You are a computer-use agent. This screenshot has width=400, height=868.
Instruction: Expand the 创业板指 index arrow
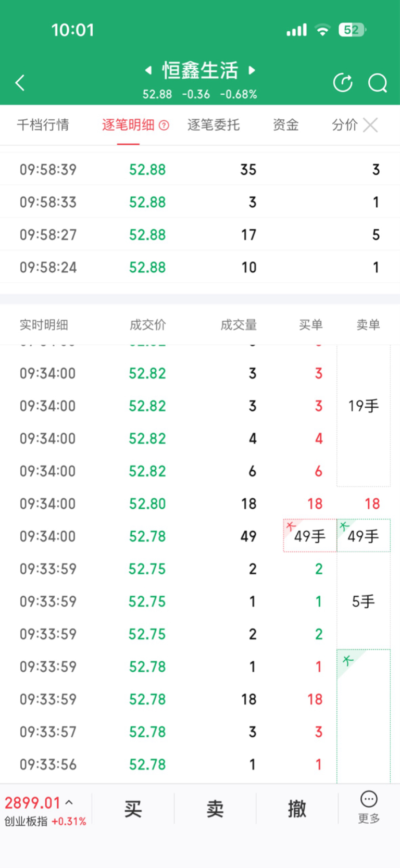coord(69,802)
